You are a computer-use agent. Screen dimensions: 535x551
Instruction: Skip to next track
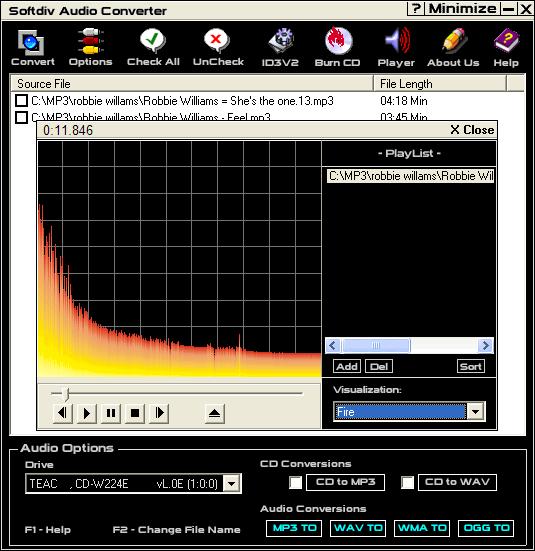[x=159, y=413]
